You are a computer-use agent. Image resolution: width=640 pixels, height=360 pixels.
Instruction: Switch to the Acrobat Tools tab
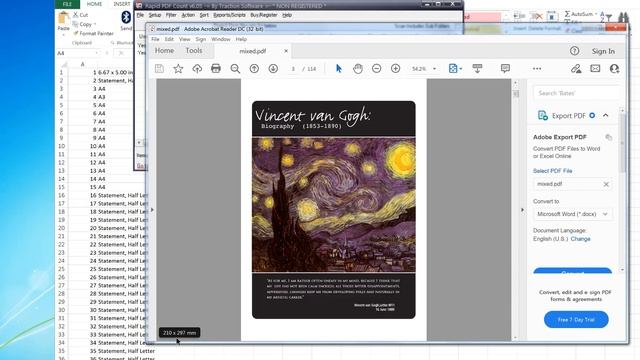194,51
